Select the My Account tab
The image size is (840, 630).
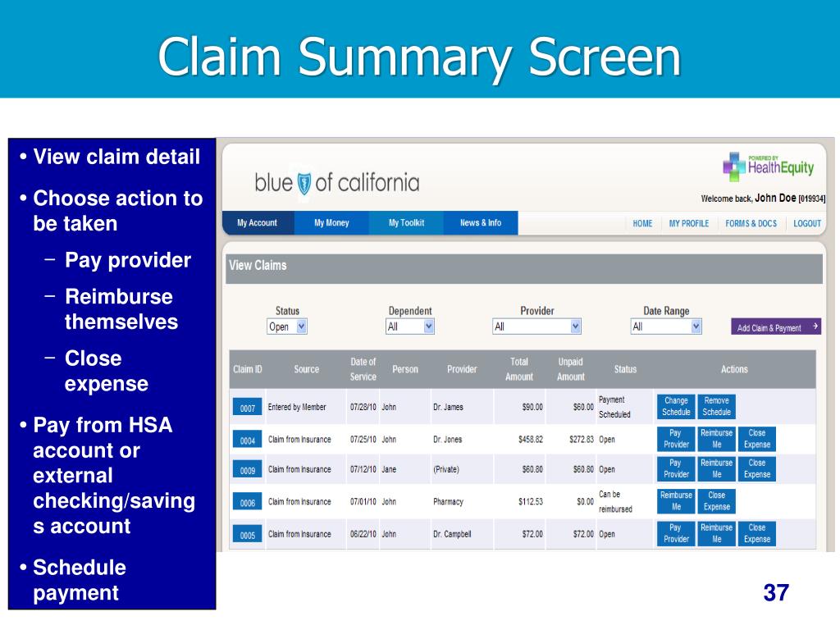click(x=258, y=222)
